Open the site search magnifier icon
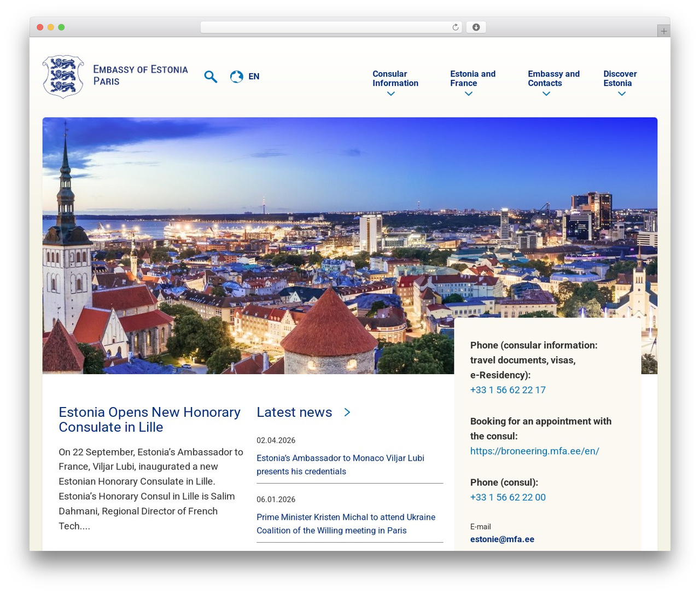This screenshot has height=593, width=700. pos(211,77)
